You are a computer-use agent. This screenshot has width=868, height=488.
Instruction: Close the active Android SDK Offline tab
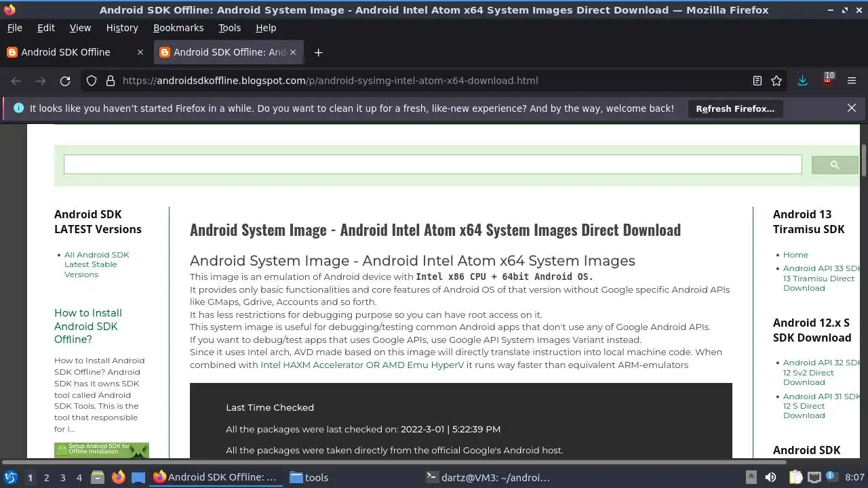[x=293, y=52]
